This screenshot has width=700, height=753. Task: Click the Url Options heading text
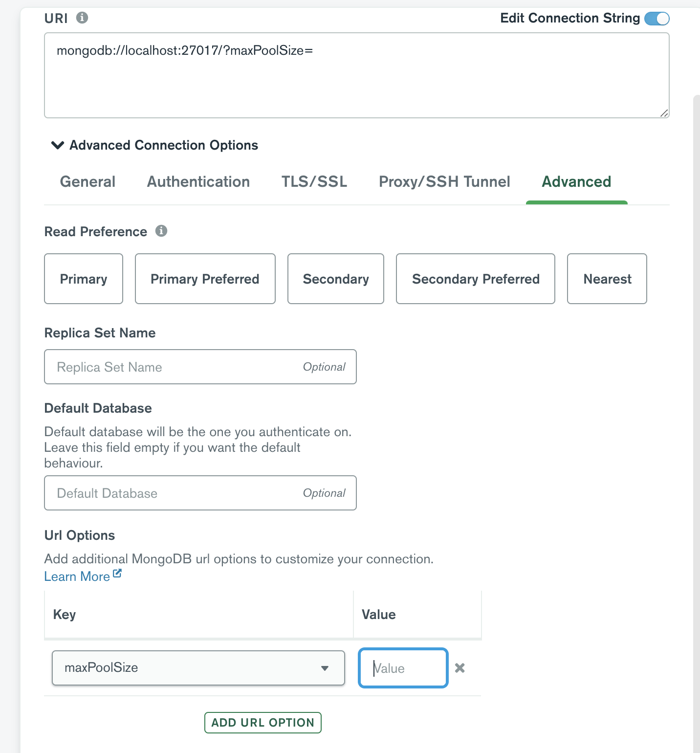pos(80,535)
